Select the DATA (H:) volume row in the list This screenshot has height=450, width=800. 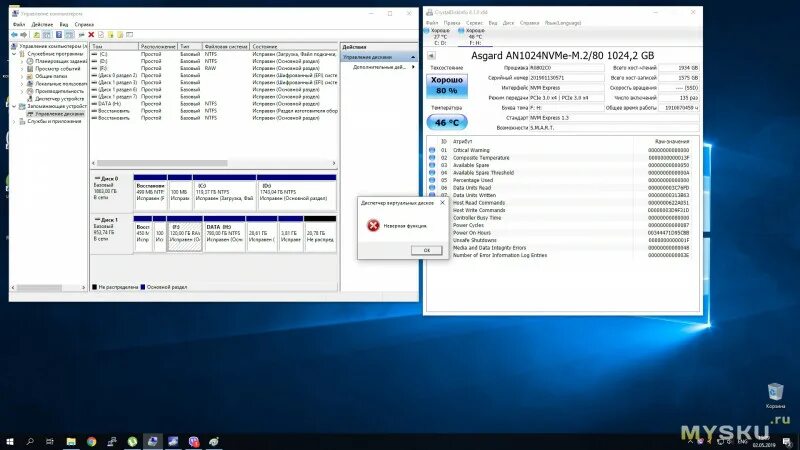click(x=214, y=104)
